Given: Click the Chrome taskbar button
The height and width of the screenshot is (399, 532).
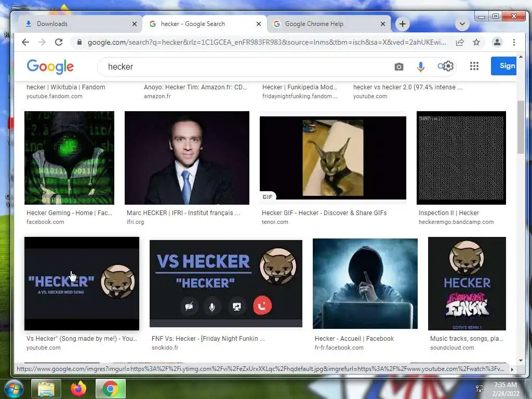Looking at the screenshot, I should (x=111, y=389).
